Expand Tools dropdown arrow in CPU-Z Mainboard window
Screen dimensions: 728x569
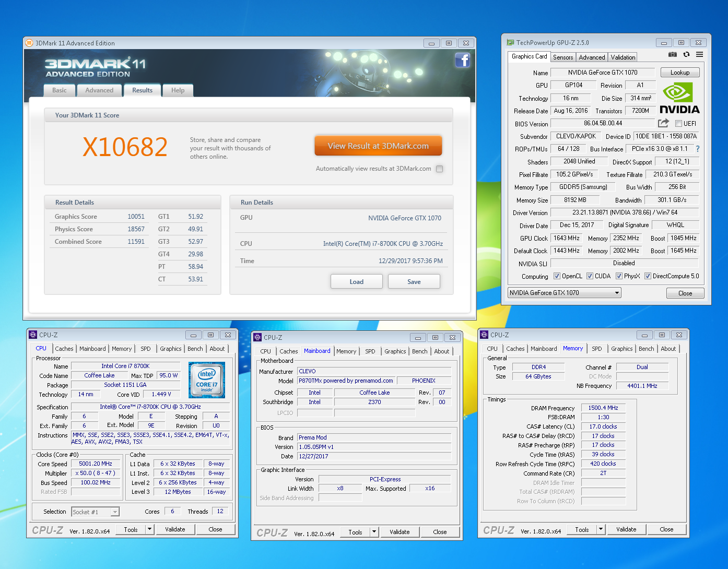point(374,532)
